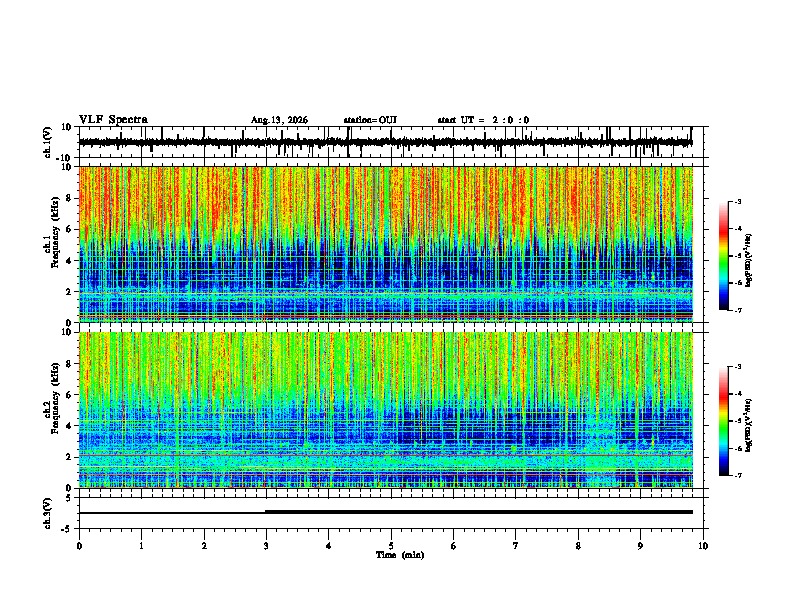Click time axis tick label "7"

point(516,546)
